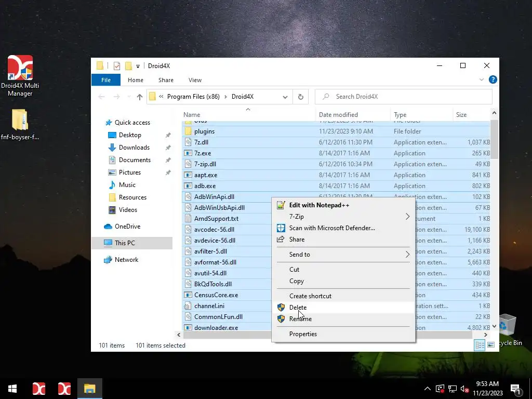Click the New folder quick access icon

click(x=128, y=66)
